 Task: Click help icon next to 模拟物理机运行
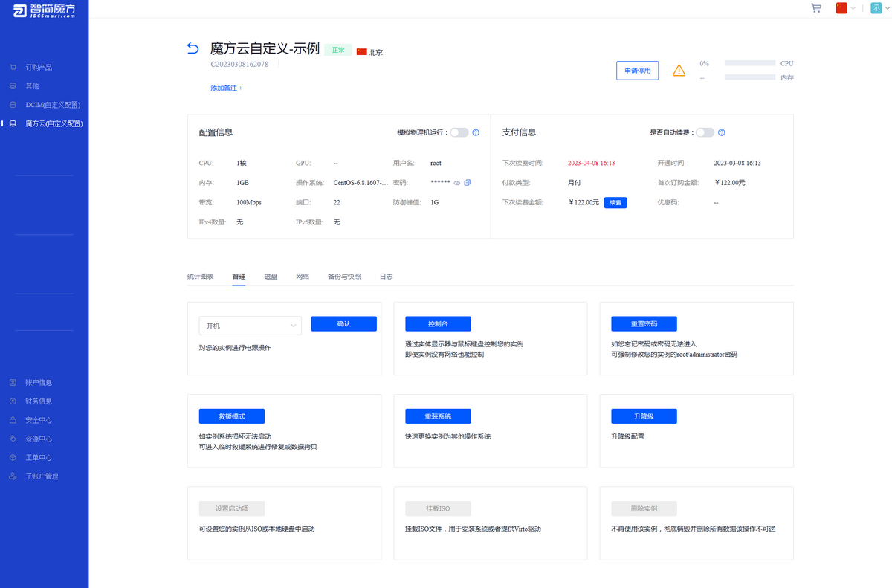click(476, 132)
